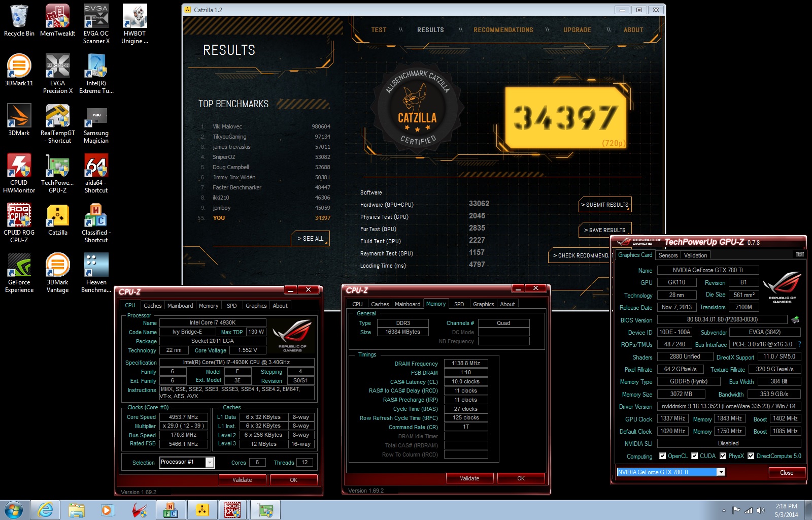Open GPU selection dropdown in GPU-Z

721,472
